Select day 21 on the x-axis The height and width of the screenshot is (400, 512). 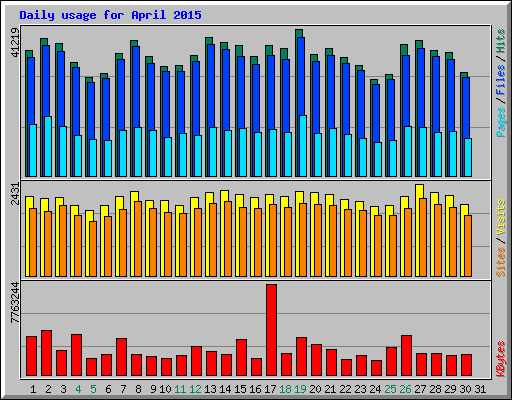coord(330,389)
